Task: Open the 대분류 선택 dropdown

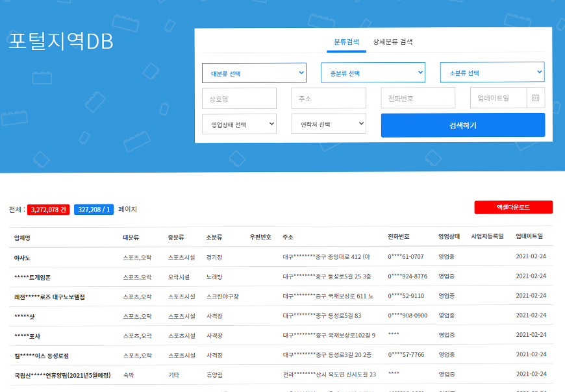Action: coord(254,73)
